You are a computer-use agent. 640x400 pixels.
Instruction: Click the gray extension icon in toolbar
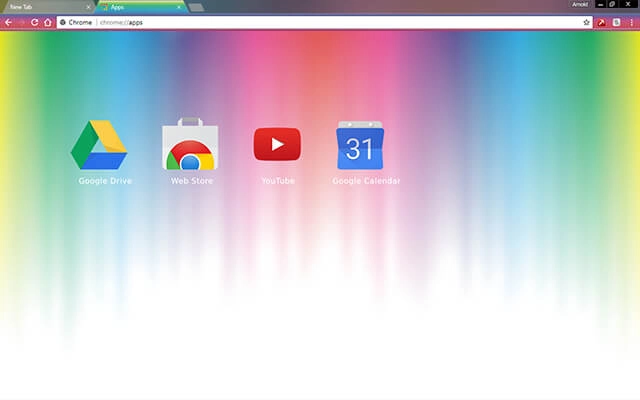[617, 22]
